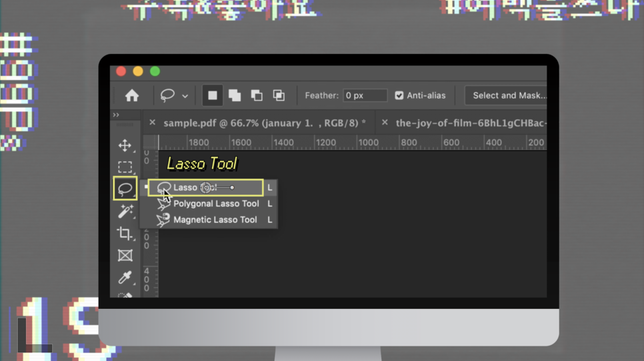This screenshot has height=361, width=644.
Task: Click the green fullscreen window button
Action: tap(155, 71)
